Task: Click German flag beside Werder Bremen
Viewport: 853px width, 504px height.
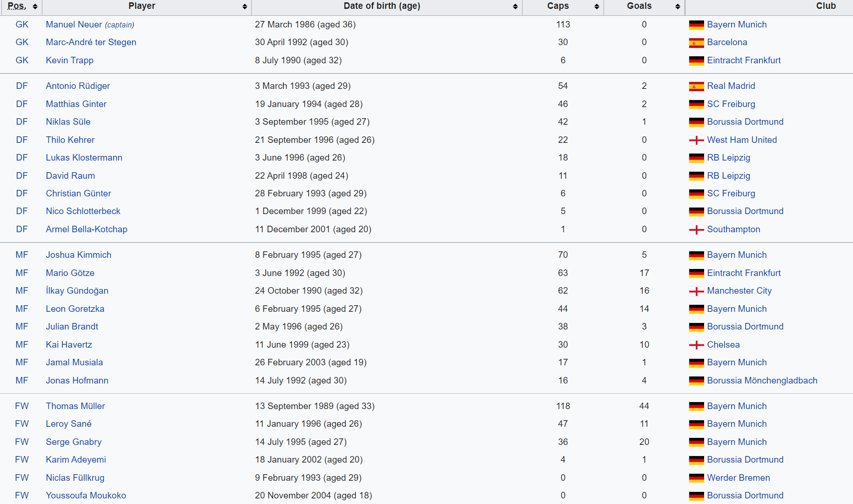Action: [x=696, y=478]
